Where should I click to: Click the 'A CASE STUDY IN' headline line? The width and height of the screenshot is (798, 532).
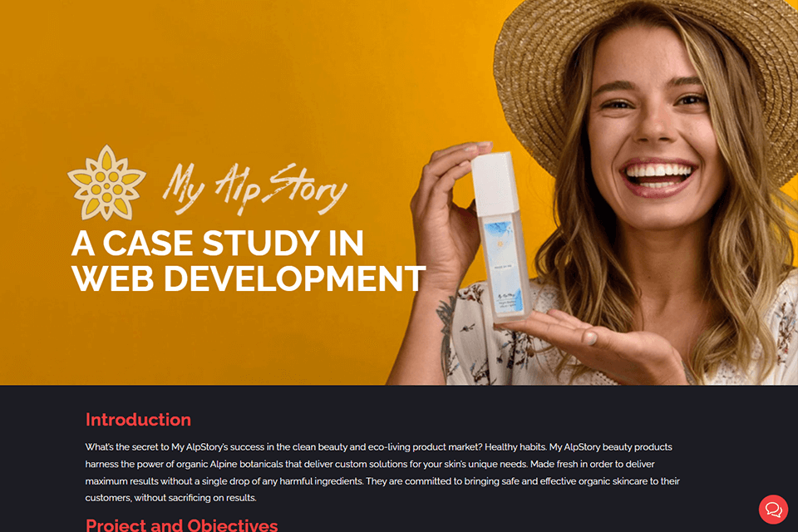coord(217,243)
